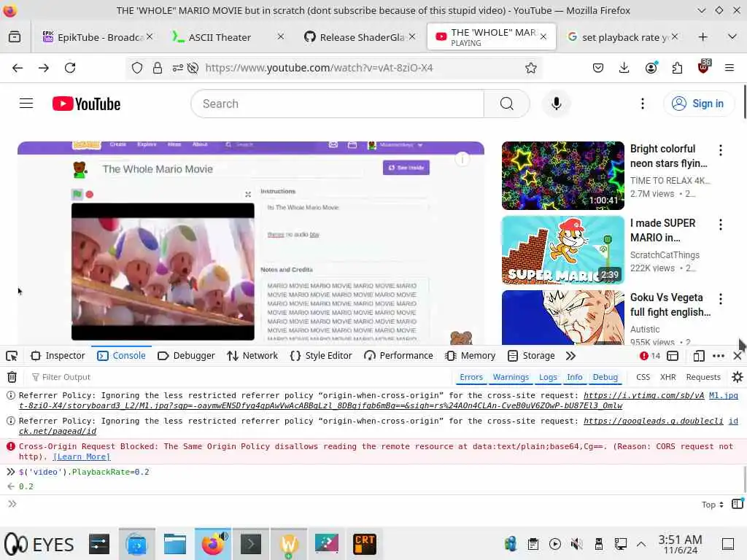Toggle site permissions autoplay icon in URL bar
This screenshot has width=747, height=560.
(x=193, y=68)
